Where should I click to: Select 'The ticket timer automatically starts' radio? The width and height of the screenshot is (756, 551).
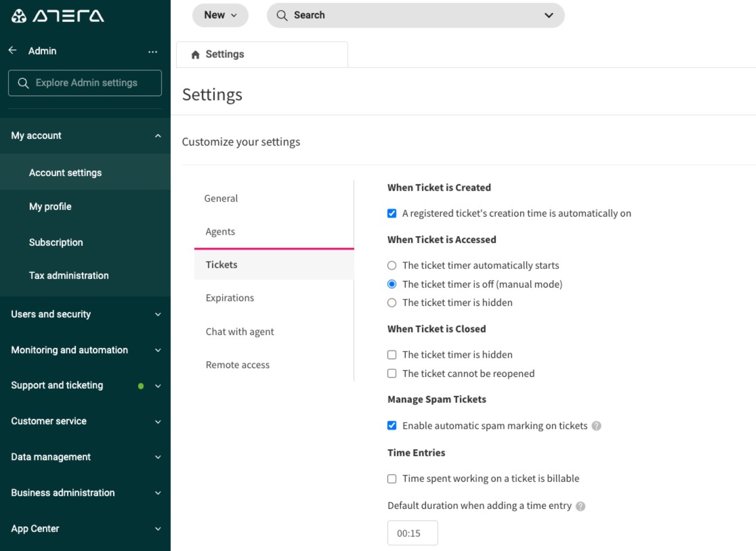[x=392, y=266]
